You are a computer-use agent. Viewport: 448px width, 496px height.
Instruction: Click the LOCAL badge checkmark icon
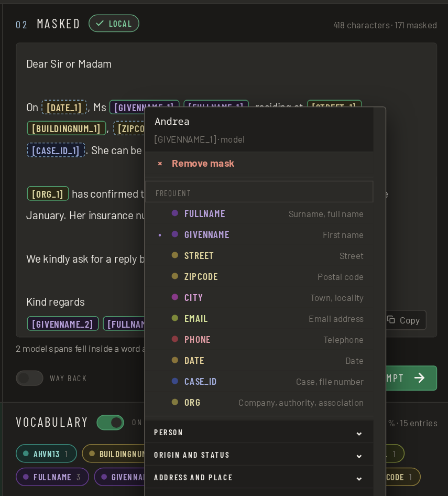point(100,24)
